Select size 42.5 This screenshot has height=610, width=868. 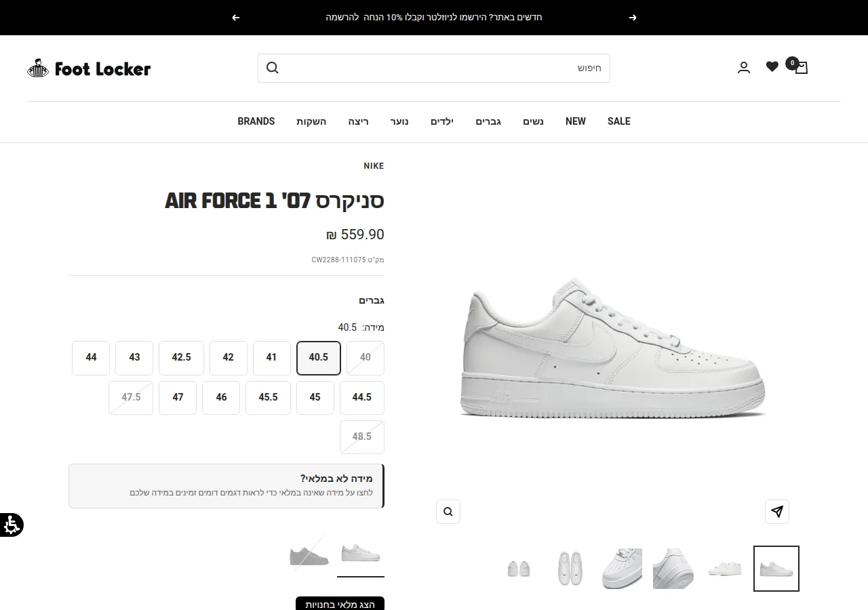(x=181, y=358)
